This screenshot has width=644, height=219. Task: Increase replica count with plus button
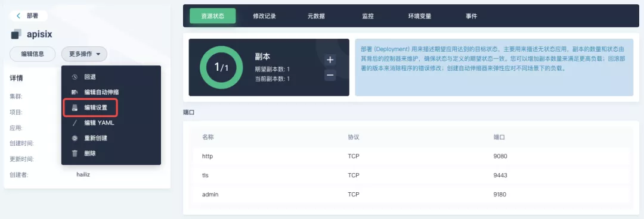tap(330, 60)
